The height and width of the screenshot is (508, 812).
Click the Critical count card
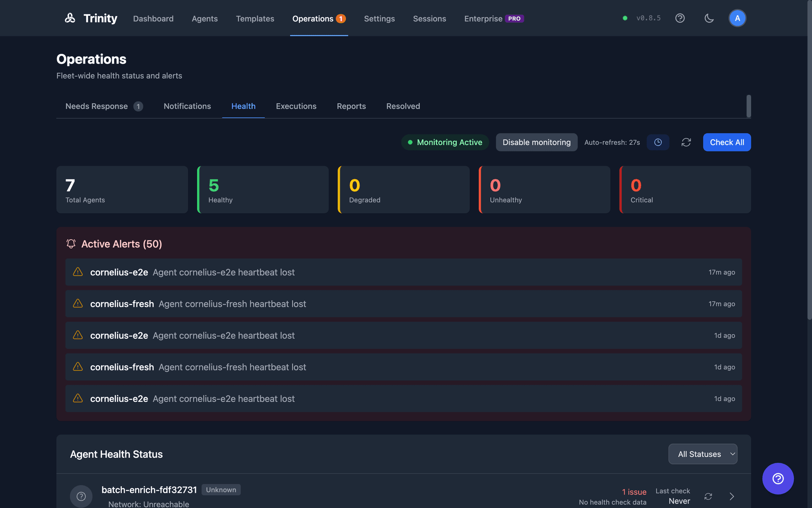point(685,190)
